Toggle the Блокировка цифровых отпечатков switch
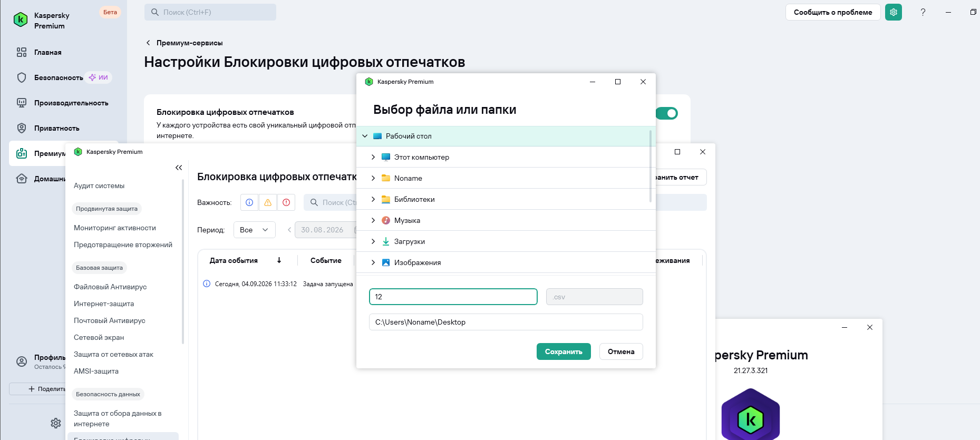This screenshot has height=440, width=980. click(x=667, y=113)
